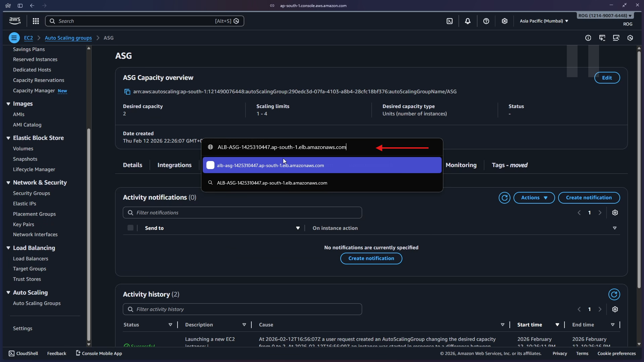Click the Filter activity history field
644x362 pixels.
242,309
